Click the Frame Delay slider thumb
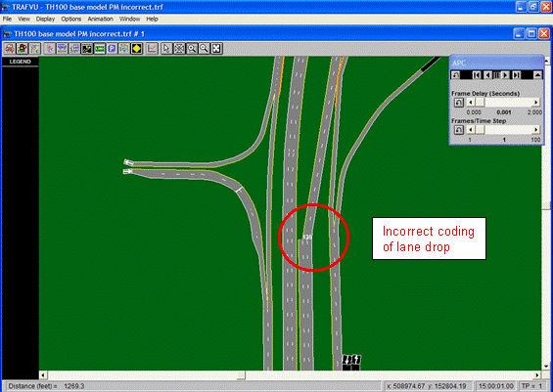The height and width of the screenshot is (392, 553). coord(480,103)
